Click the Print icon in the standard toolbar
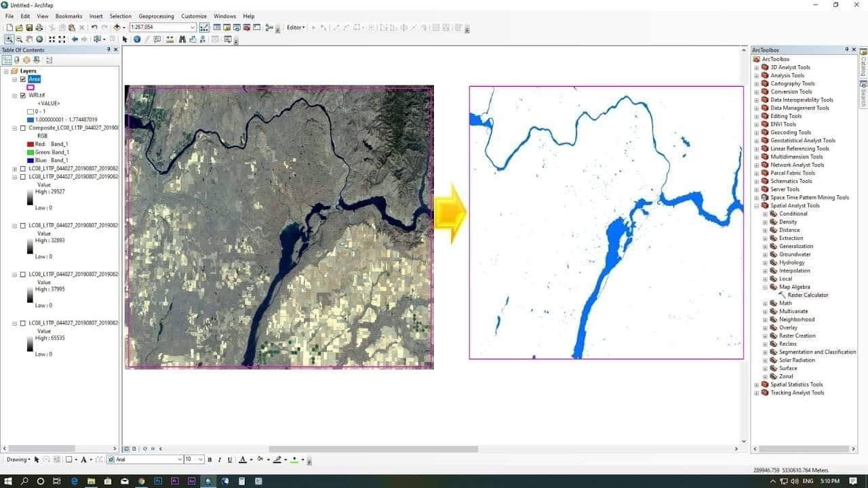The image size is (868, 488). click(x=39, y=28)
